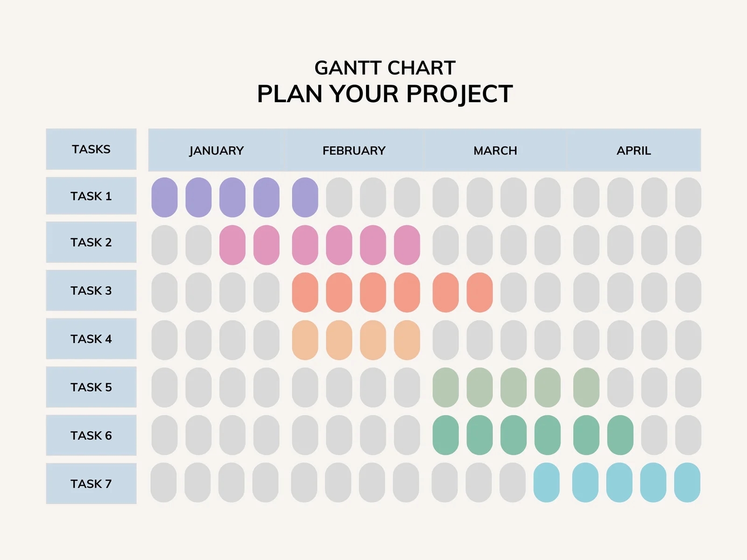Select the first purple pill in Task 1 row
This screenshot has height=560, width=747.
pyautogui.click(x=165, y=197)
